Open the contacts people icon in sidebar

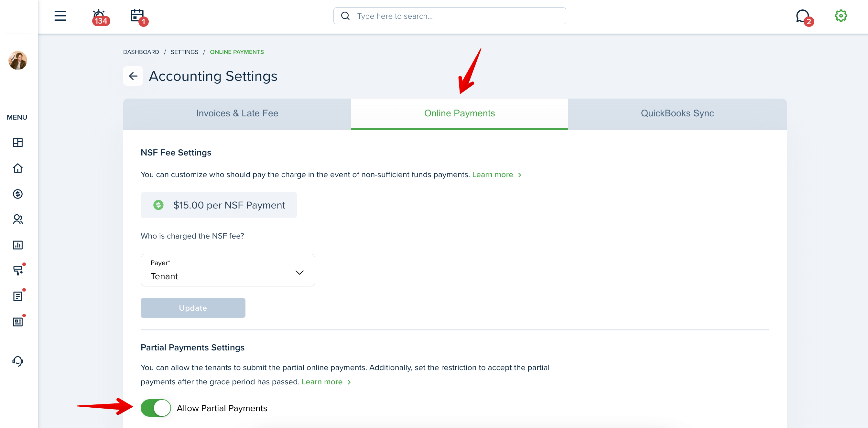tap(17, 219)
